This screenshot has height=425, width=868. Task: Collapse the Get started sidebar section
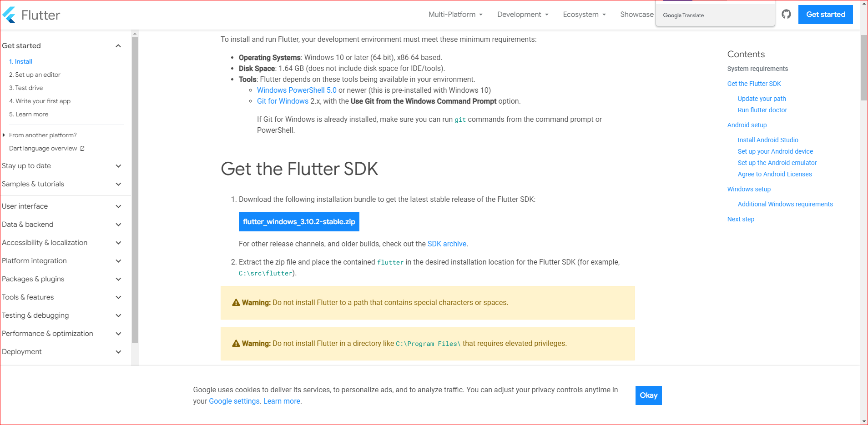pos(118,46)
